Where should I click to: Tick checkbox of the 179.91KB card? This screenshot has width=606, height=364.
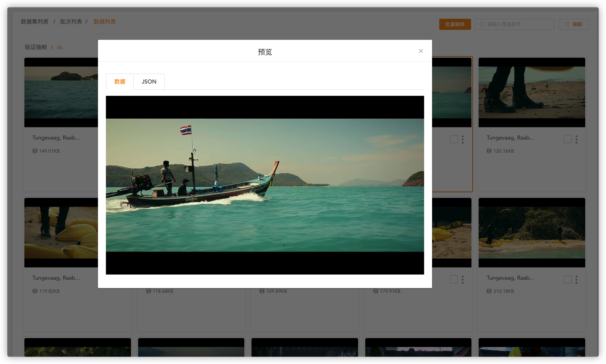(454, 279)
